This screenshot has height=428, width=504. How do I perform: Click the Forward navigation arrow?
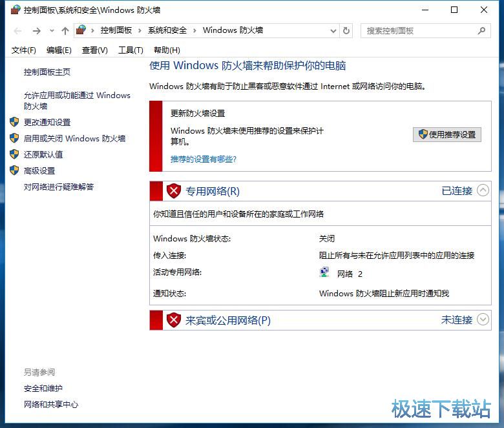[x=37, y=31]
